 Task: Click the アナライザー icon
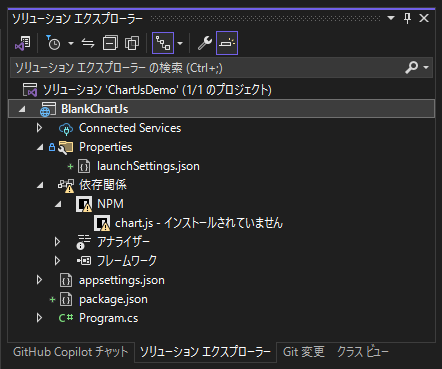pos(83,242)
